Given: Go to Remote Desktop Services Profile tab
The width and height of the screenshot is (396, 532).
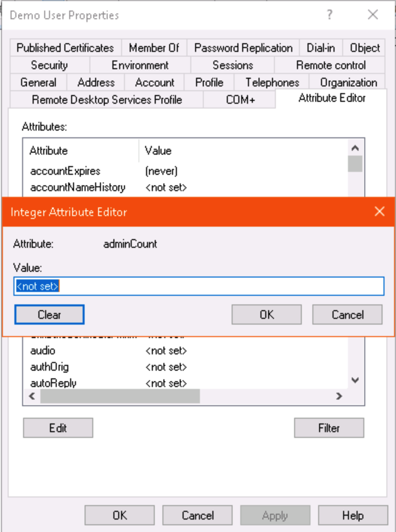Looking at the screenshot, I should [107, 100].
